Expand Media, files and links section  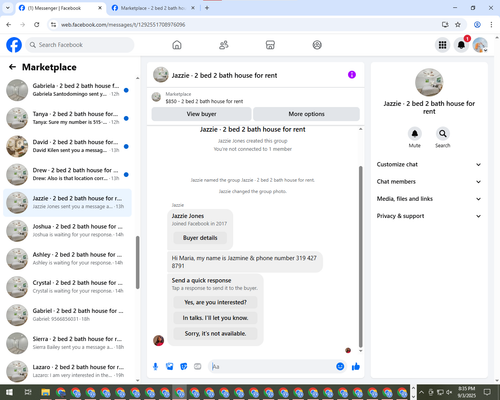429,199
